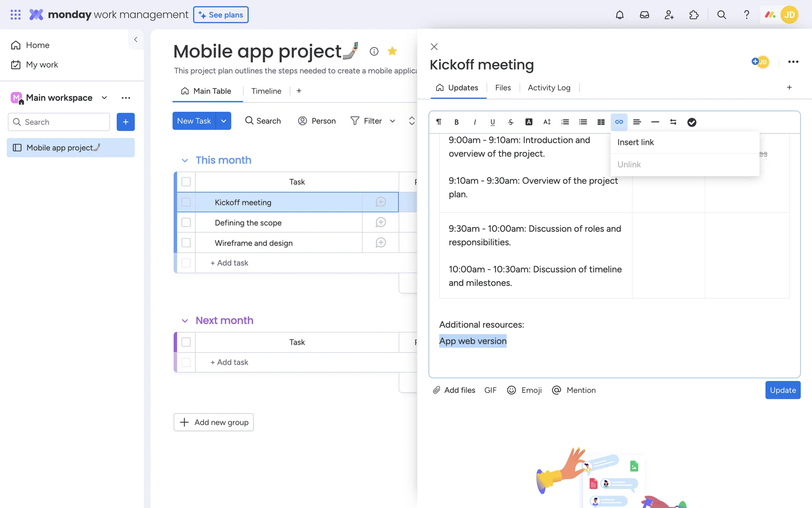Image resolution: width=812 pixels, height=508 pixels.
Task: Open the inbox tray icon
Action: pyautogui.click(x=644, y=15)
